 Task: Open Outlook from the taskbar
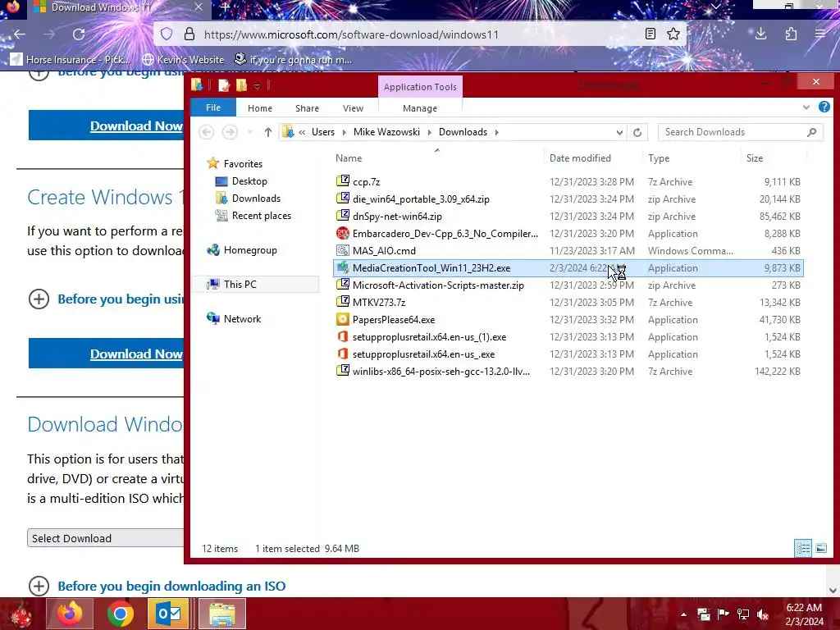[x=168, y=614]
